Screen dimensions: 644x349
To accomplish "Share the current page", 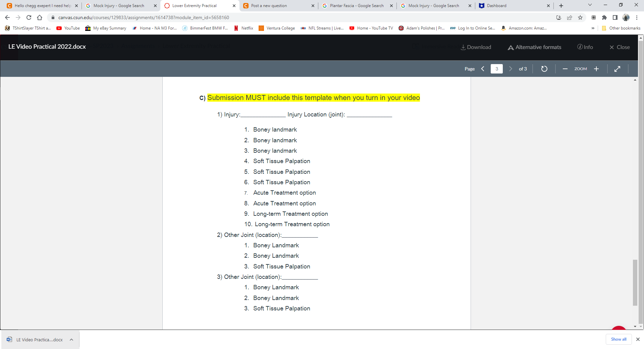I will tap(570, 17).
